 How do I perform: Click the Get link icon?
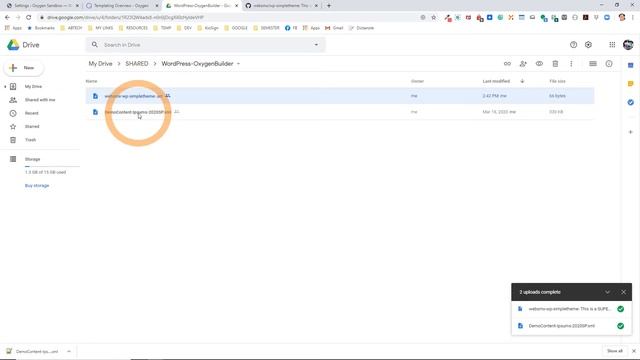pos(507,64)
